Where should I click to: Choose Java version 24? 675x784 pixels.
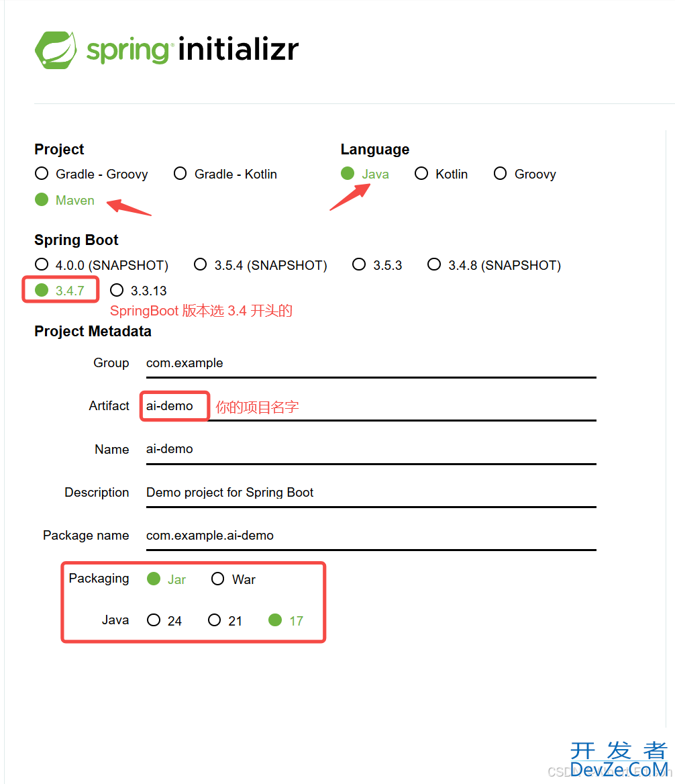click(164, 620)
